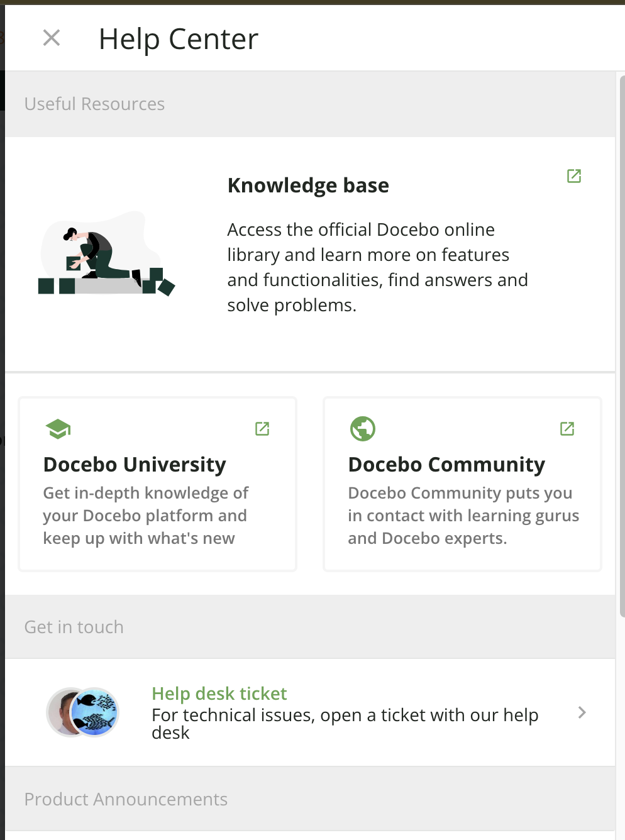Image resolution: width=625 pixels, height=840 pixels.
Task: Click 'Get in-depth knowledge of' description text
Action: pyautogui.click(x=146, y=516)
